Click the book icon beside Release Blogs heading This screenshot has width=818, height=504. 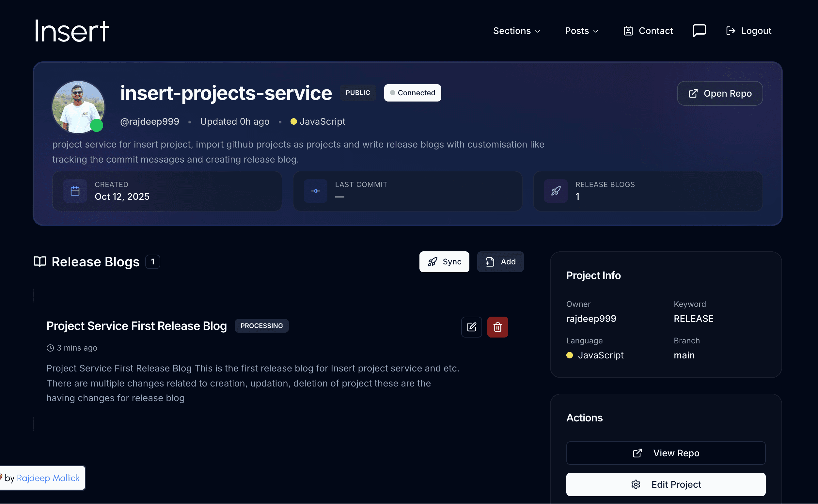(40, 262)
